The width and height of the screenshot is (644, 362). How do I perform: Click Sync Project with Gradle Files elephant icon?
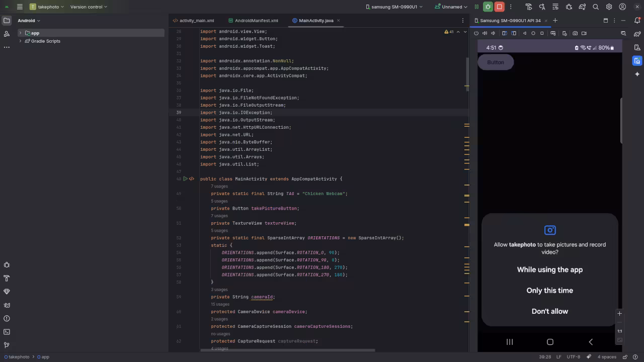(x=582, y=7)
